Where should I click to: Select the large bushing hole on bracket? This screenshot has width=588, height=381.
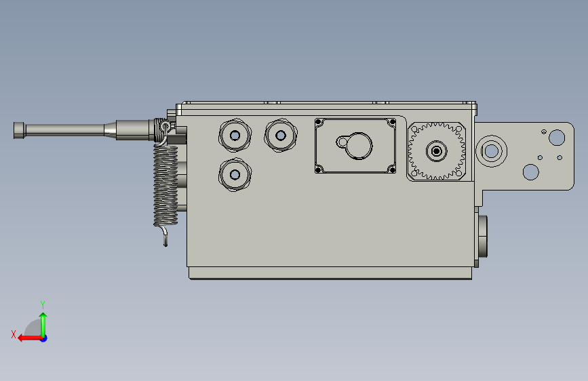coord(492,151)
